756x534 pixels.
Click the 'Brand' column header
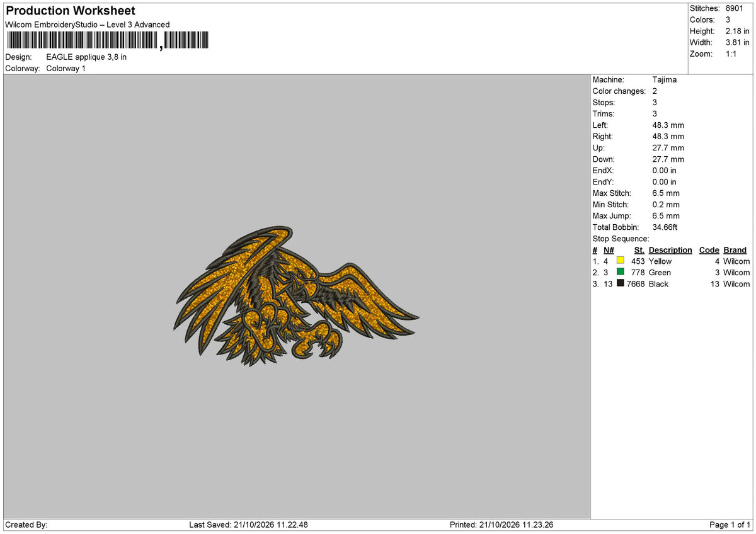point(735,250)
